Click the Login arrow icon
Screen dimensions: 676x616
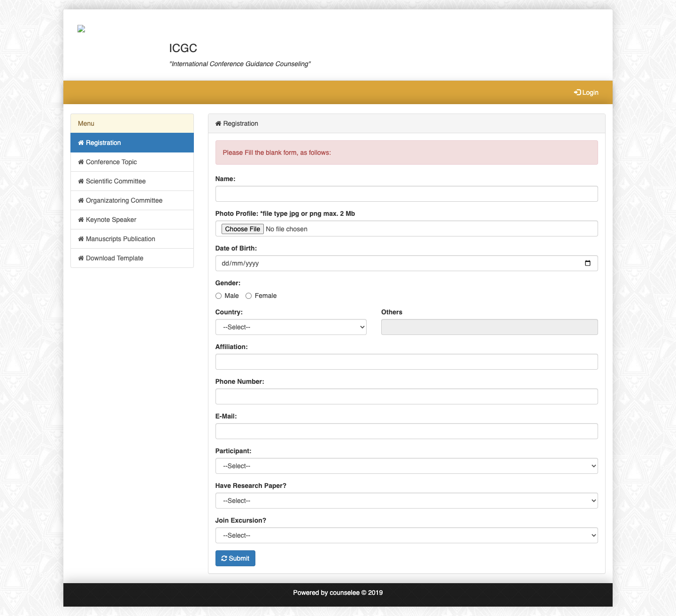pos(577,92)
